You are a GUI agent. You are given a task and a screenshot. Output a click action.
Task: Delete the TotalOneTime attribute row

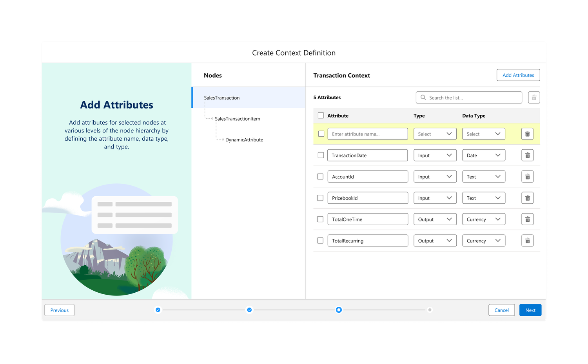coord(527,219)
